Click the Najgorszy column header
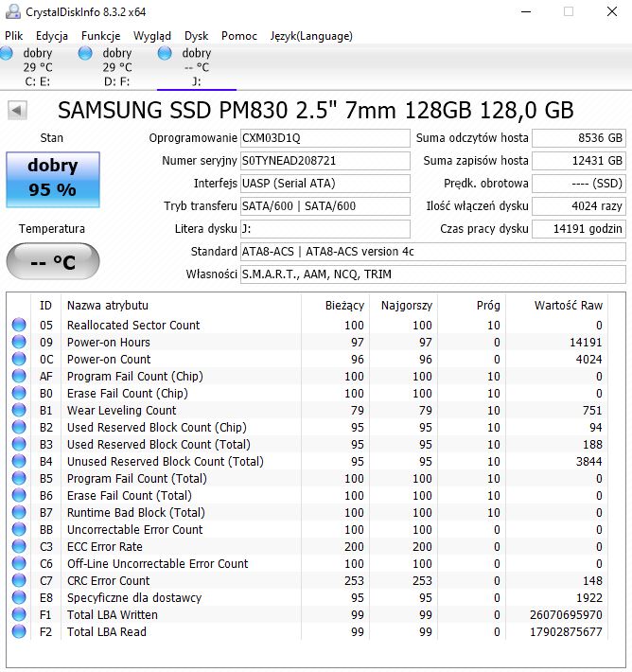The height and width of the screenshot is (672, 632). click(407, 306)
